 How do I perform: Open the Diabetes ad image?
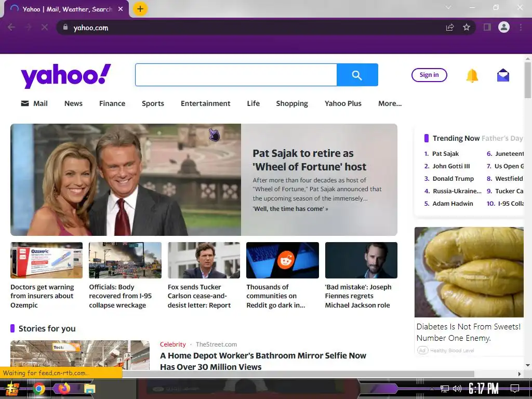469,272
